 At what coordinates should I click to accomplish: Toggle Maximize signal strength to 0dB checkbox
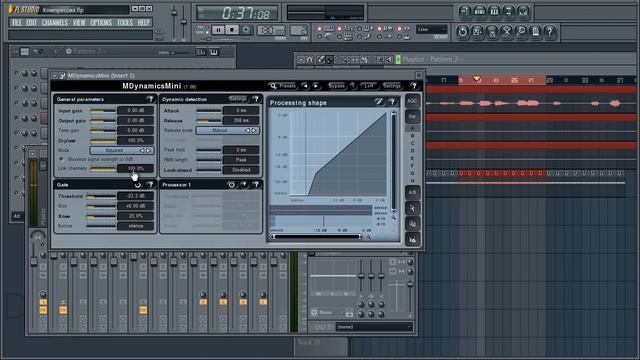pyautogui.click(x=61, y=159)
